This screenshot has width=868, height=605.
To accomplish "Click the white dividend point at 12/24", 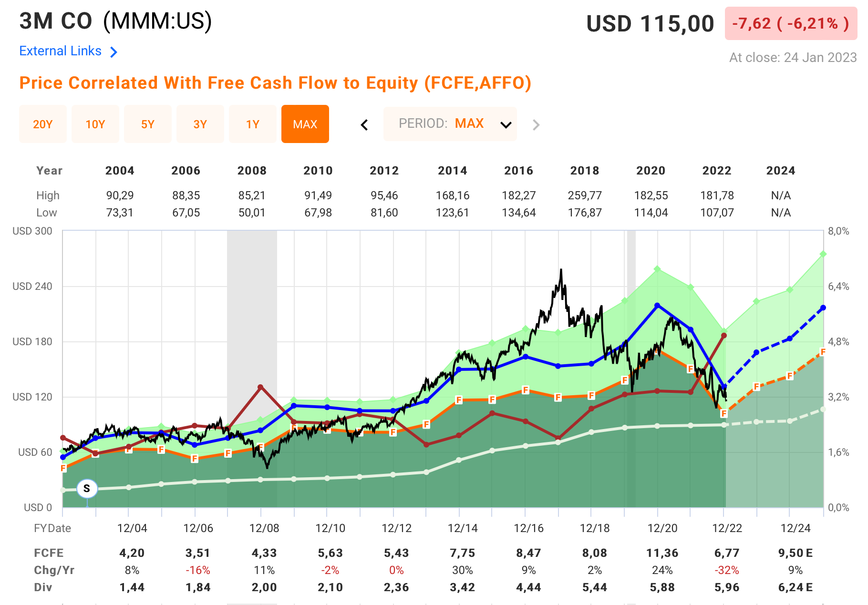I will point(790,421).
